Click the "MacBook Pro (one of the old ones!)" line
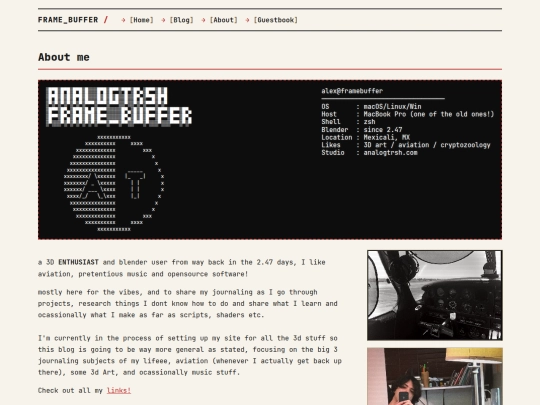 (429, 114)
